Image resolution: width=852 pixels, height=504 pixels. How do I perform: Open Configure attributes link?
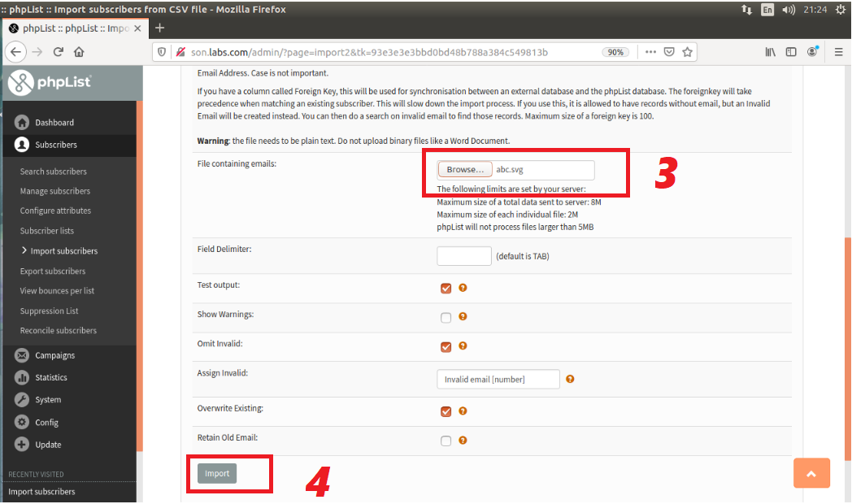coord(55,211)
